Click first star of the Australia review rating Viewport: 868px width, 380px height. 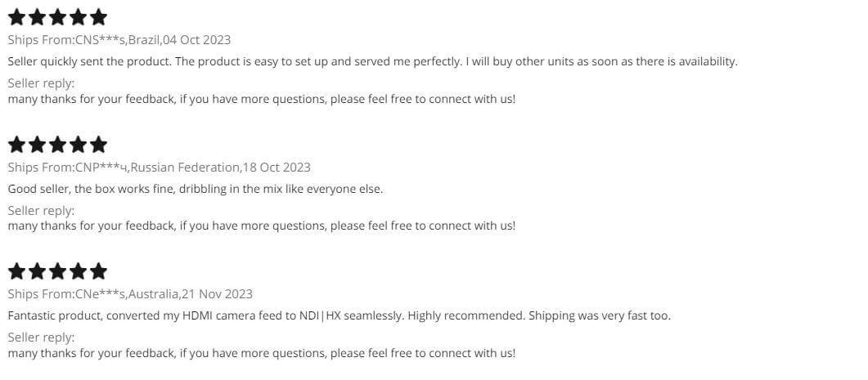click(16, 271)
